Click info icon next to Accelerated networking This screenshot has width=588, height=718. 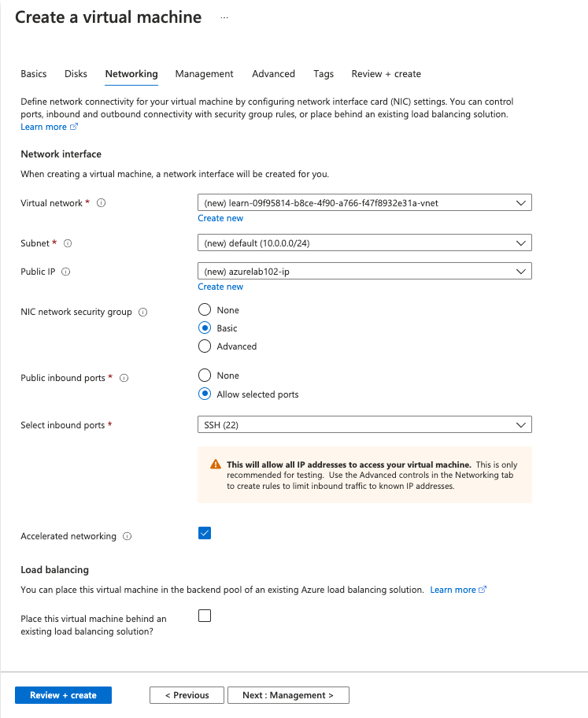click(x=128, y=536)
